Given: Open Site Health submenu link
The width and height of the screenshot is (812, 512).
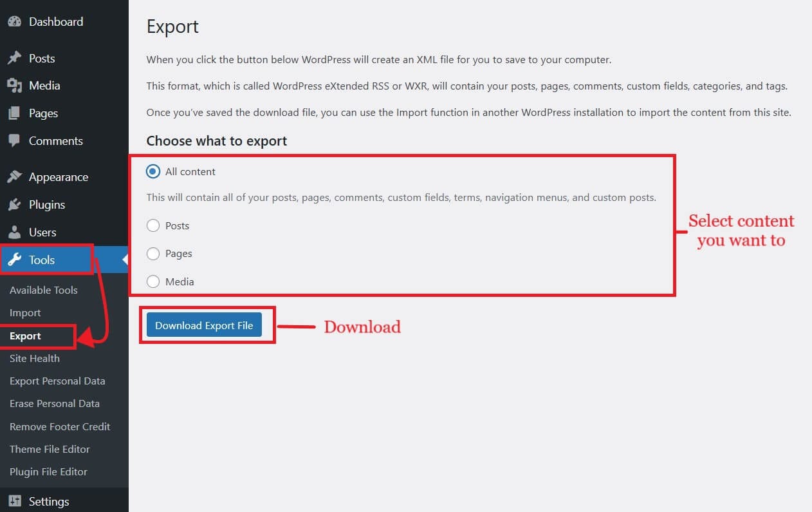Looking at the screenshot, I should pos(35,358).
